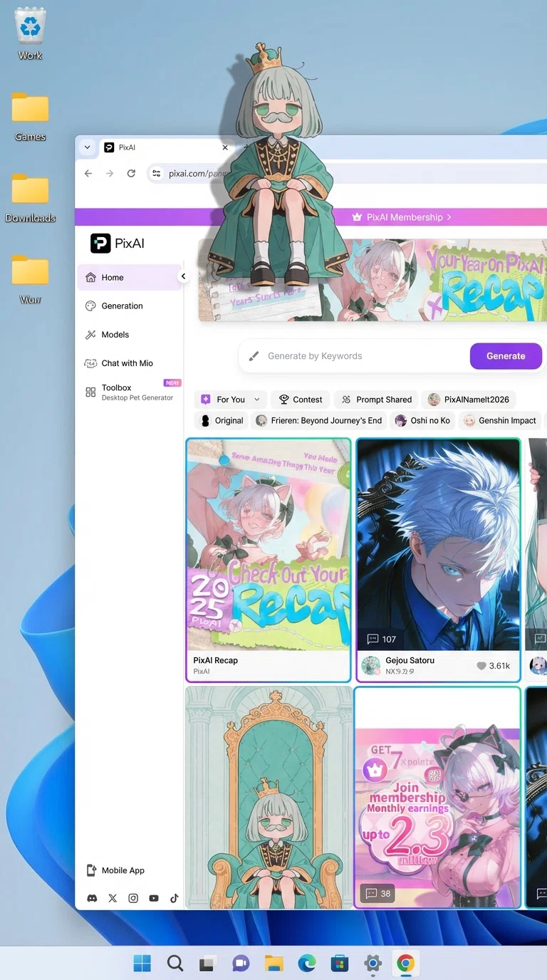
Task: Open the Downloads folder on desktop
Action: pyautogui.click(x=30, y=198)
